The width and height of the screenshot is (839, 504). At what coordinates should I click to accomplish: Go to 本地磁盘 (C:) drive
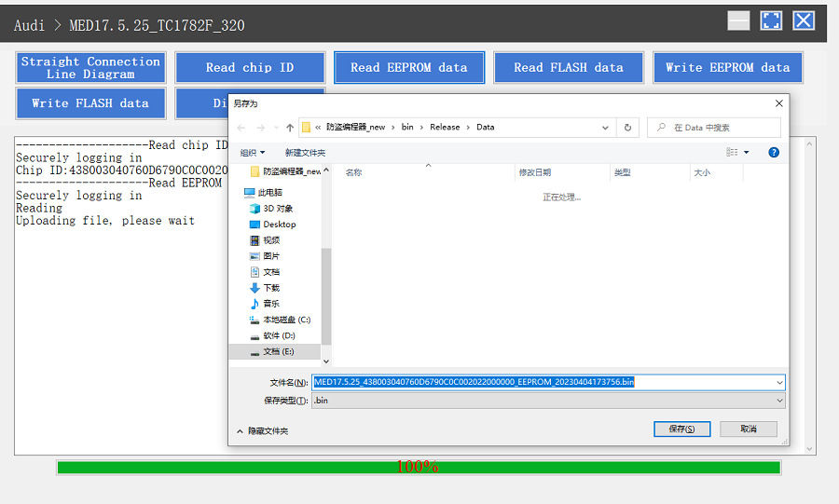pos(286,320)
